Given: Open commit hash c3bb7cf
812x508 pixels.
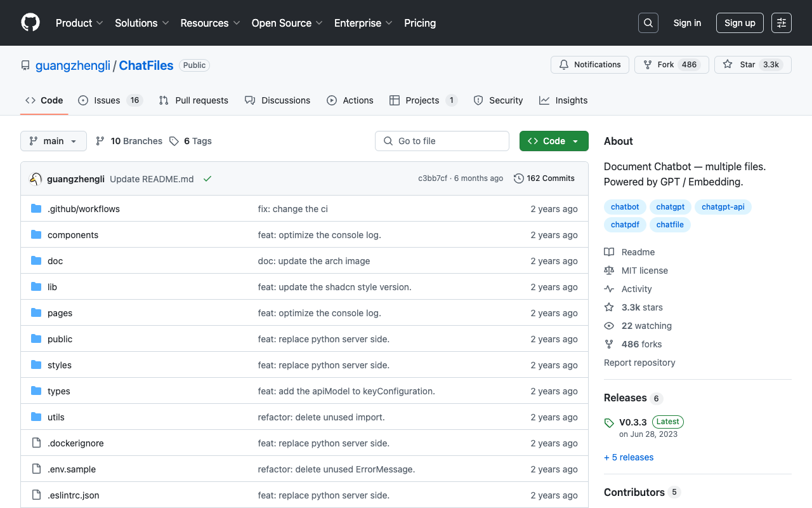Looking at the screenshot, I should click(433, 178).
